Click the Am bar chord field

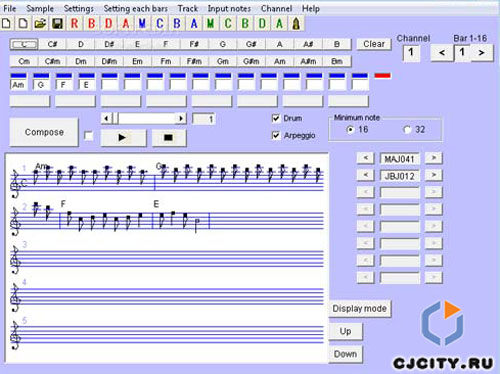click(18, 85)
